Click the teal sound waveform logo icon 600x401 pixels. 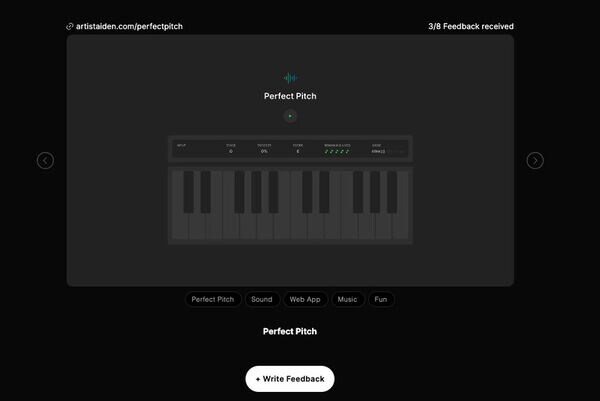click(x=290, y=78)
